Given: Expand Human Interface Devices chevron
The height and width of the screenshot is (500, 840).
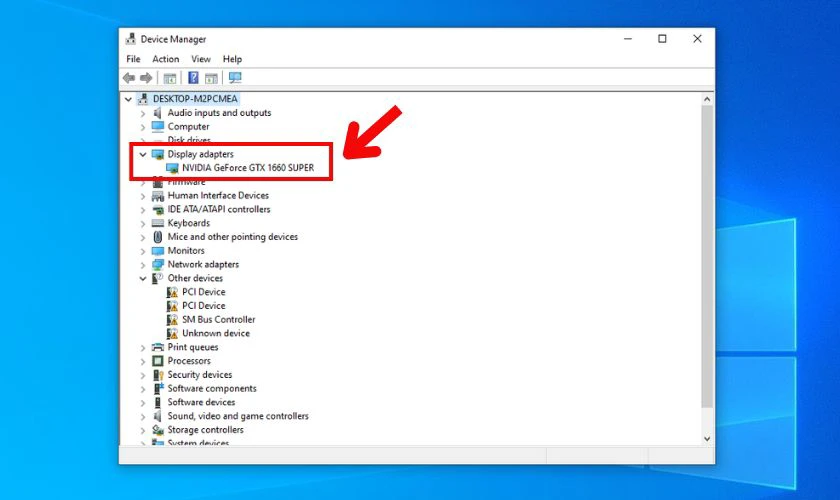Looking at the screenshot, I should 142,196.
